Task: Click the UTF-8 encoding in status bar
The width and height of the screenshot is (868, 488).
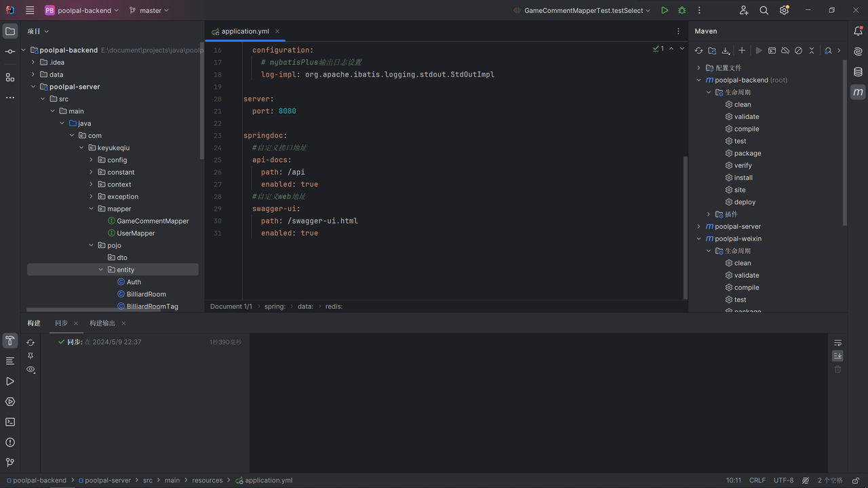Action: [x=783, y=480]
